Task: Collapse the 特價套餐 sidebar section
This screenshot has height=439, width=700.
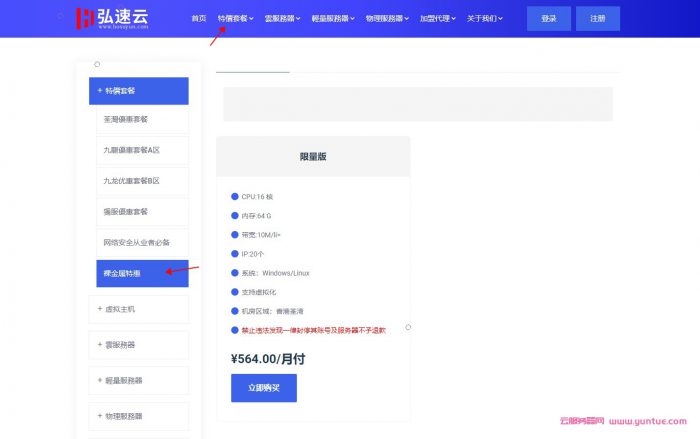Action: [138, 91]
